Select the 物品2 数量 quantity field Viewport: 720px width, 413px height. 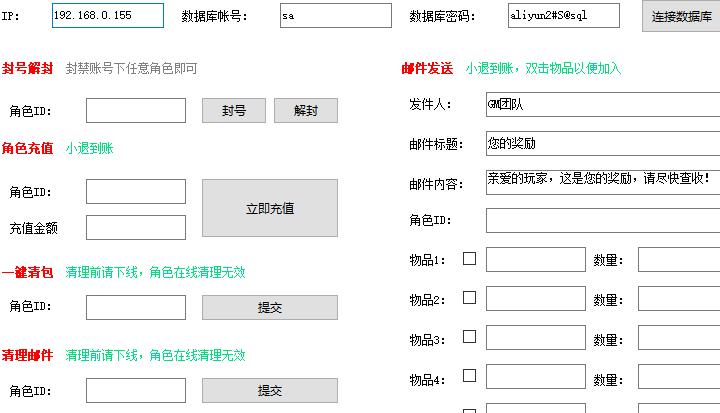(x=679, y=299)
